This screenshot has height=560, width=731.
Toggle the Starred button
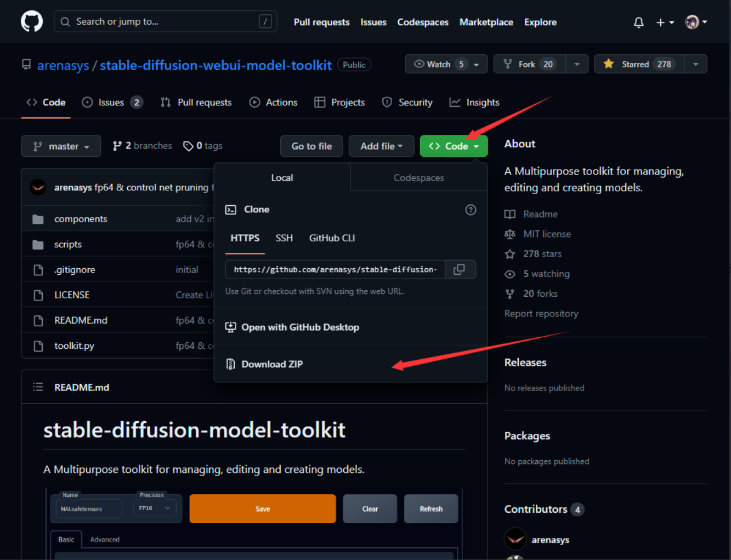click(639, 64)
